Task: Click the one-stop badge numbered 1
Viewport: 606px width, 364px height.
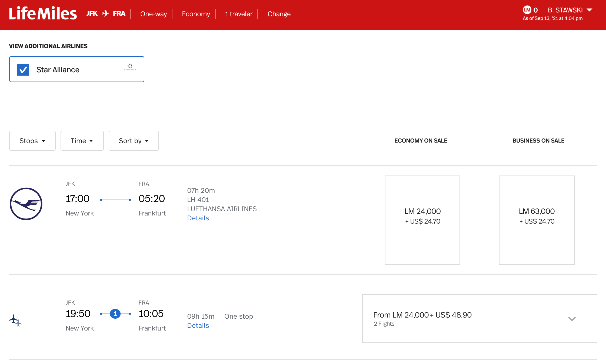Action: [x=115, y=314]
